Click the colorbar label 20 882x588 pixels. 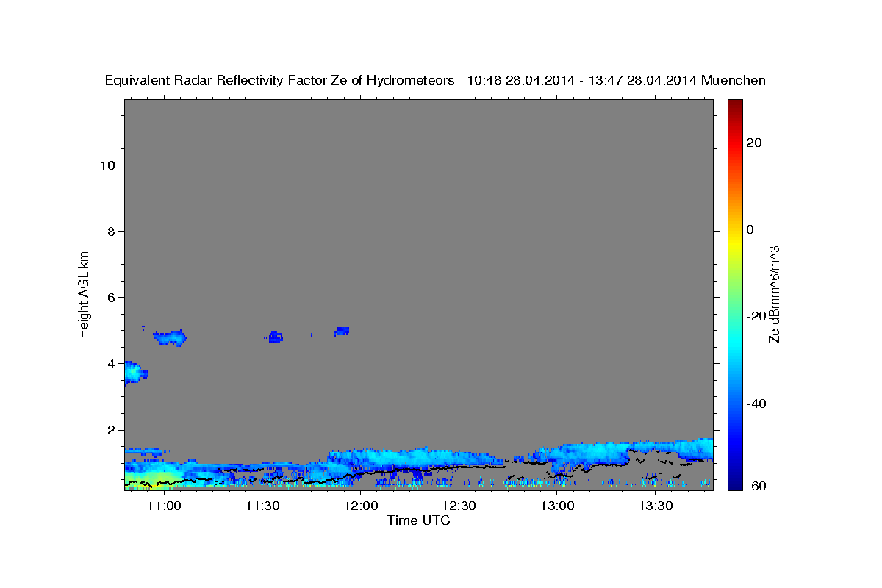pyautogui.click(x=754, y=143)
